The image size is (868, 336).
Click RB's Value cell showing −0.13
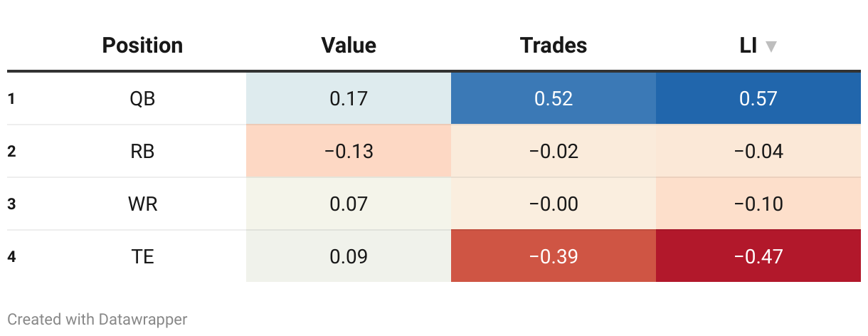point(349,151)
